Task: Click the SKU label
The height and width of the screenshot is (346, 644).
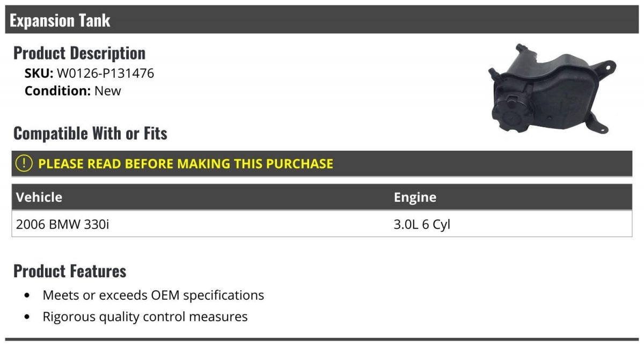Action: point(39,73)
